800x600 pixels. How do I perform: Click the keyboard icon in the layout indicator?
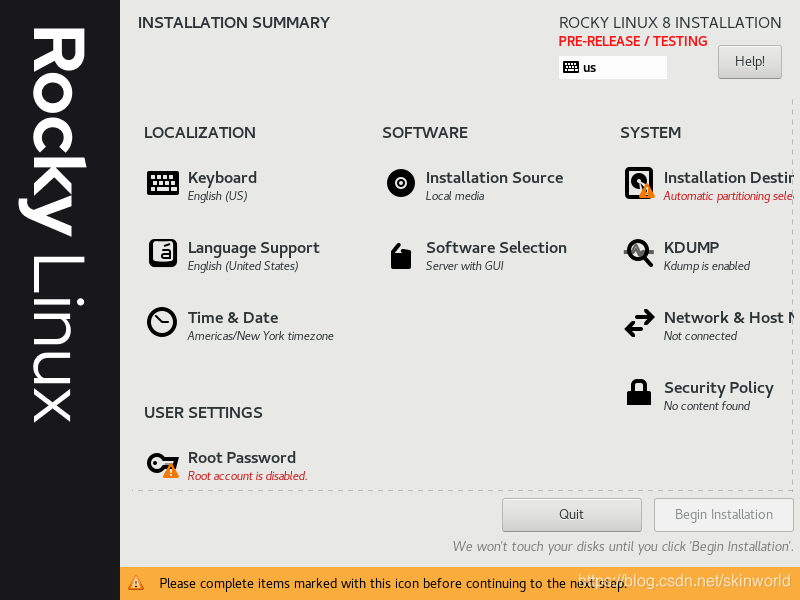[x=571, y=67]
